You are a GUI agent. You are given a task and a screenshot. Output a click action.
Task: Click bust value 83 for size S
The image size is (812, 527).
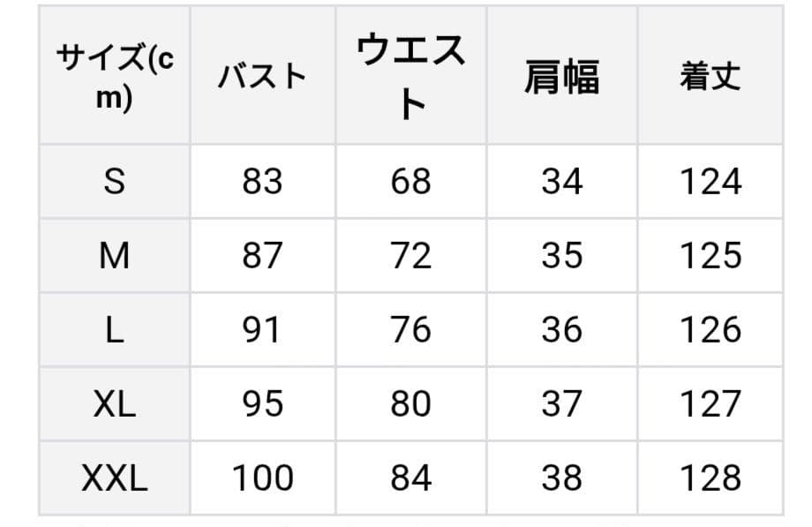(262, 182)
